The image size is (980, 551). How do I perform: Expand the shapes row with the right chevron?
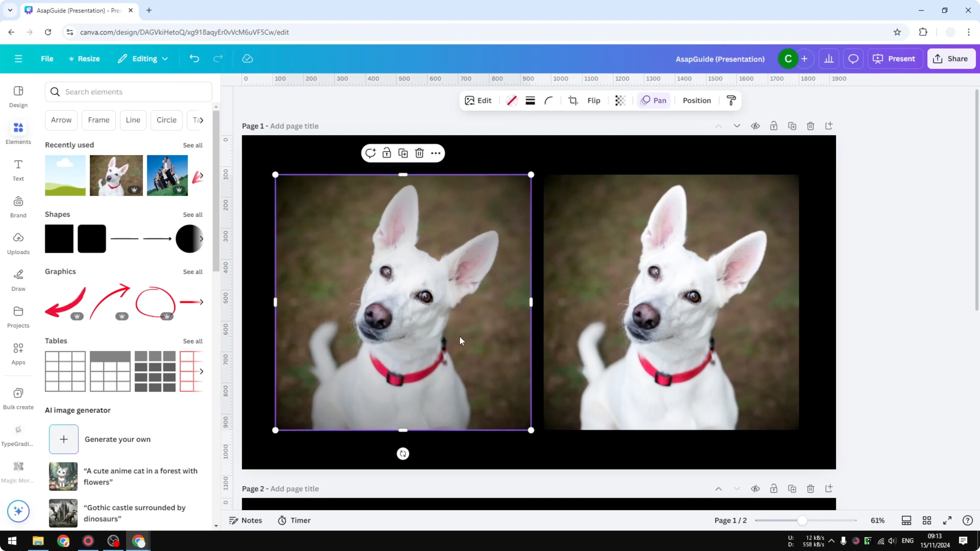point(202,239)
